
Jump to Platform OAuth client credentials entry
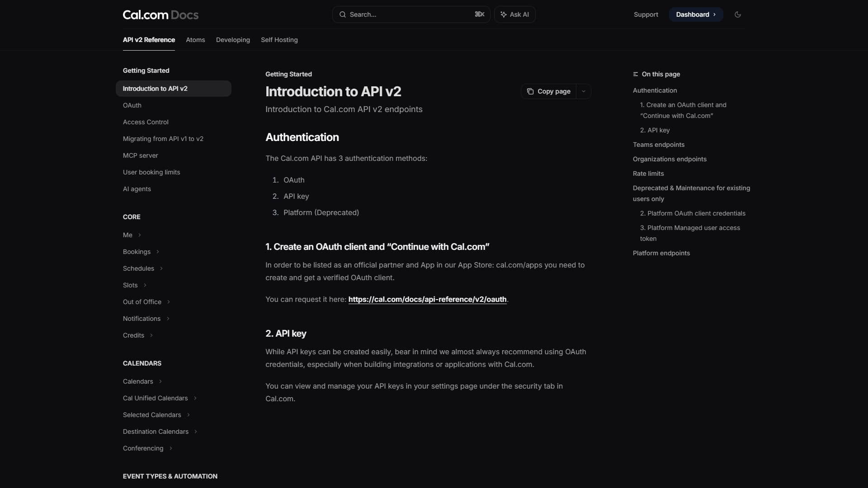coord(693,213)
